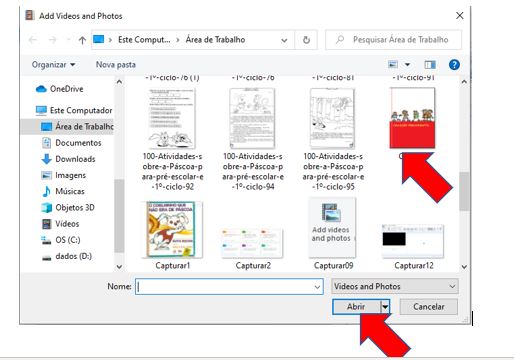The image size is (514, 360).
Task: Click the OneDrive cloud icon
Action: point(41,89)
